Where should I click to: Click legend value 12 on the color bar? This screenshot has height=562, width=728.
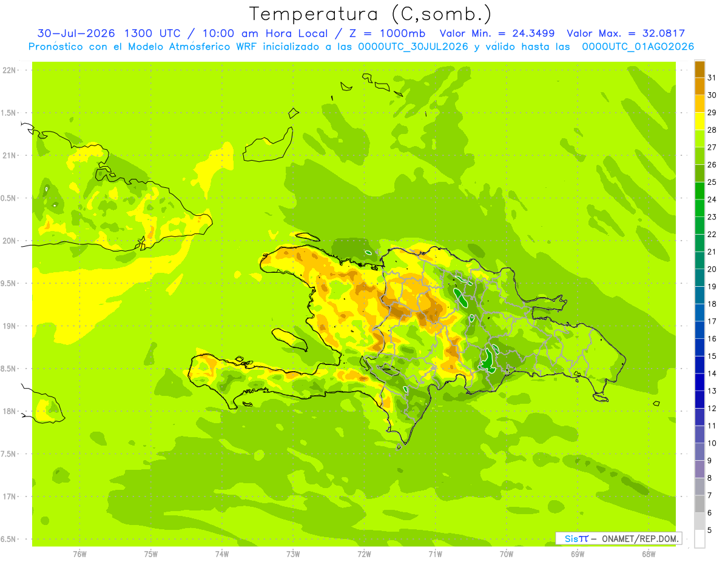(x=712, y=408)
